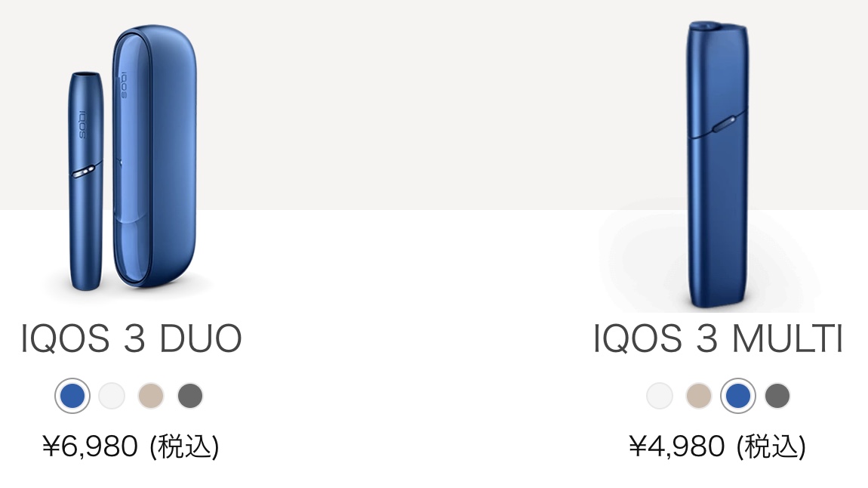Select the gray swatch for IQOS 3 MULTI
The height and width of the screenshot is (488, 868).
coord(777,396)
